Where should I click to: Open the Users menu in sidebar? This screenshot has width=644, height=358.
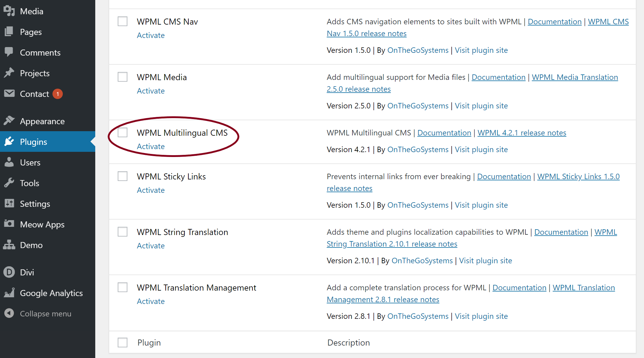click(30, 162)
